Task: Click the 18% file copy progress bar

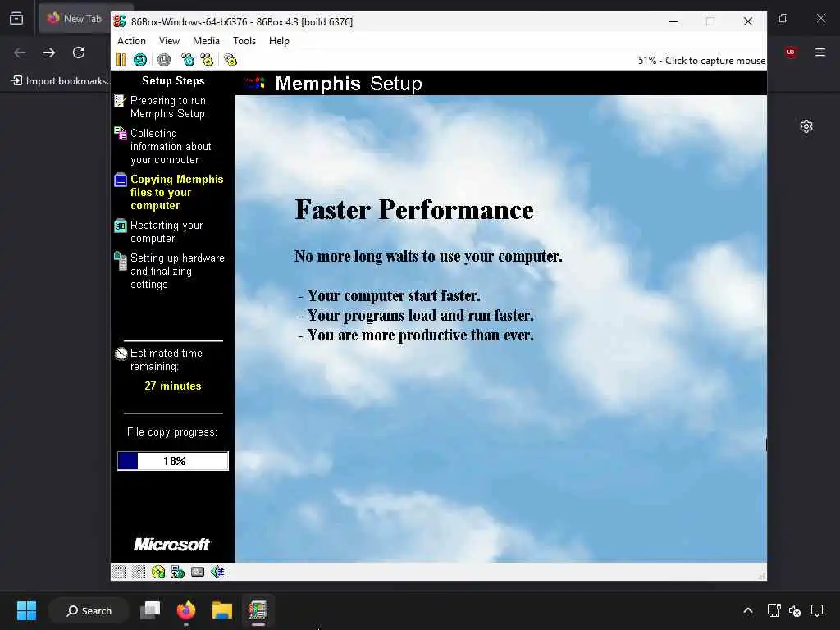Action: pos(173,461)
